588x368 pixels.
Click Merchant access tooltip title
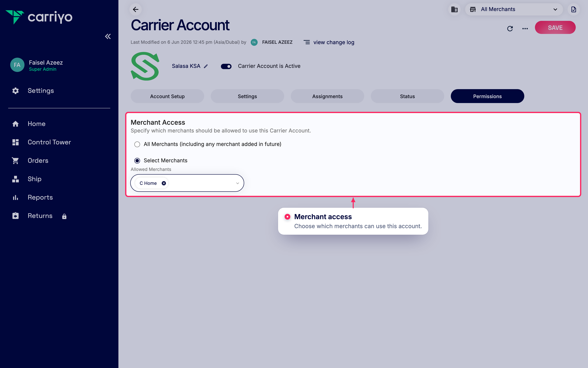(x=323, y=217)
